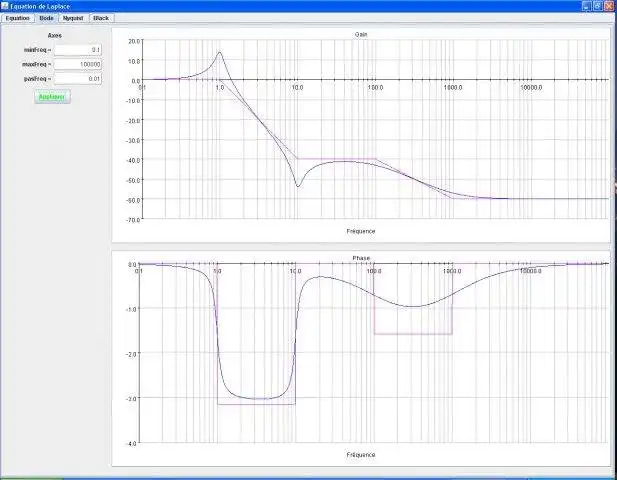Minimize the Equation de Laplace window
This screenshot has height=480, width=617.
(x=586, y=6)
